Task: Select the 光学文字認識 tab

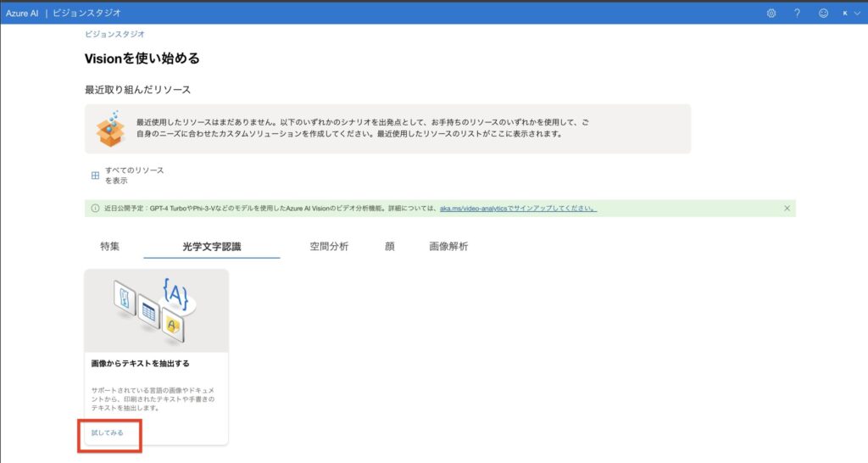Action: (211, 247)
